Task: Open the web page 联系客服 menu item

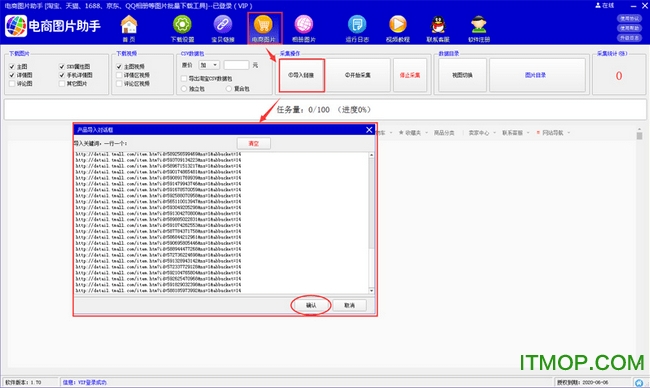Action: tap(512, 133)
